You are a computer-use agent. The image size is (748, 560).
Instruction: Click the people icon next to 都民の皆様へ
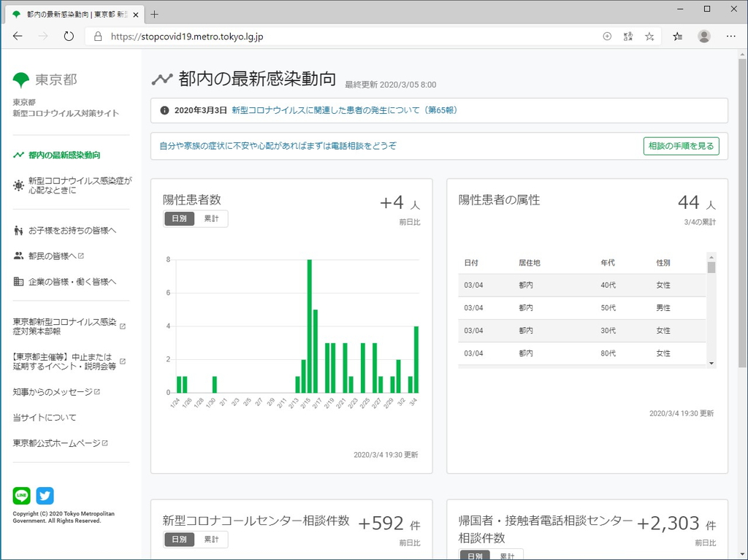[x=17, y=255]
